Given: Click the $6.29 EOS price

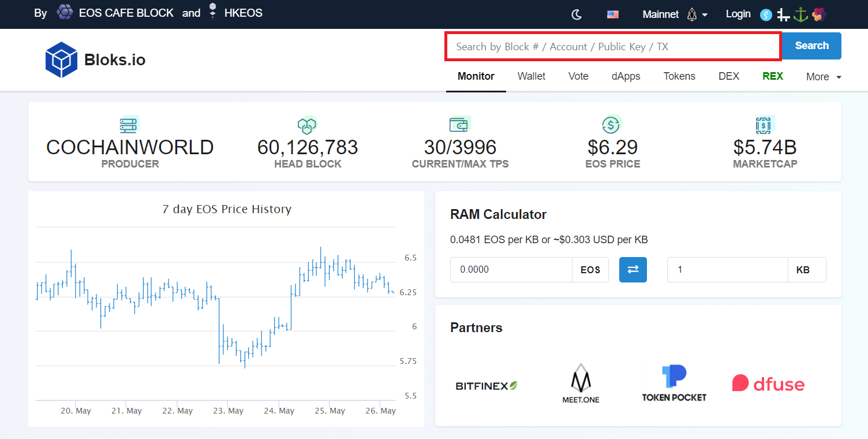Looking at the screenshot, I should click(612, 147).
